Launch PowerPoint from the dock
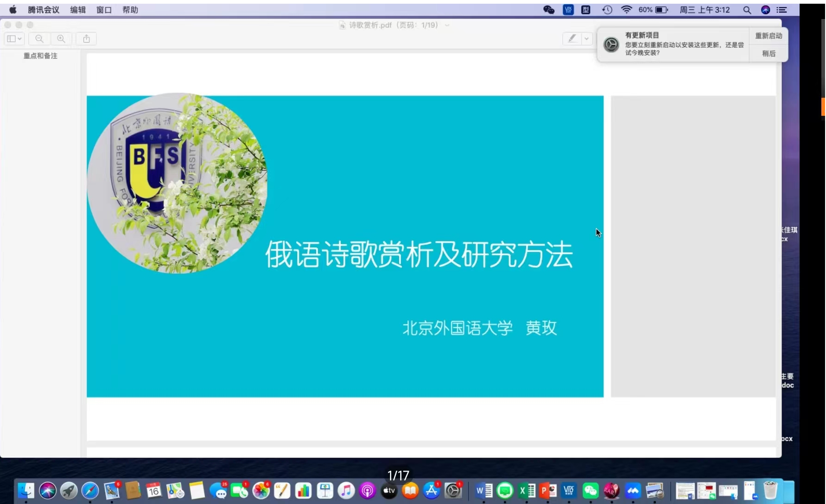826x504 pixels. tap(547, 491)
